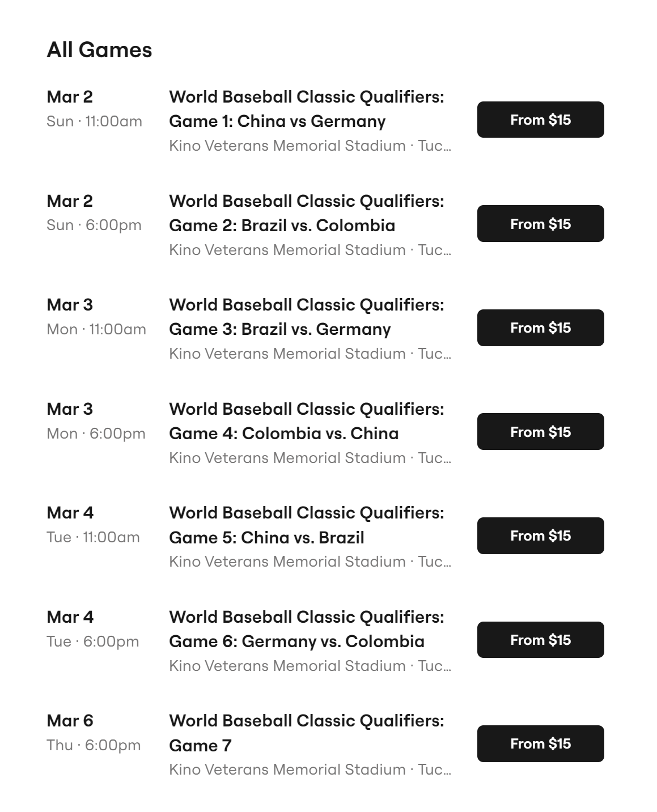Open Game 2: Brazil vs. Colombia link
Image resolution: width=657 pixels, height=812 pixels.
pyautogui.click(x=307, y=213)
